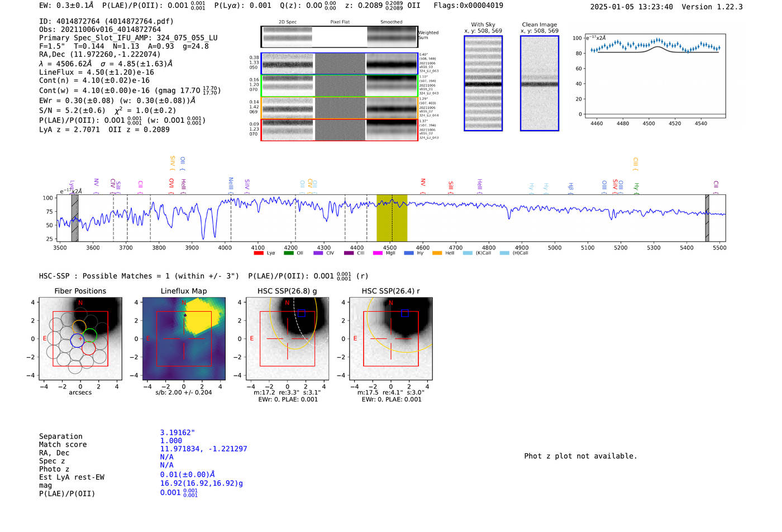Click the S/N = 5.2(±0.6) line

tap(108, 110)
